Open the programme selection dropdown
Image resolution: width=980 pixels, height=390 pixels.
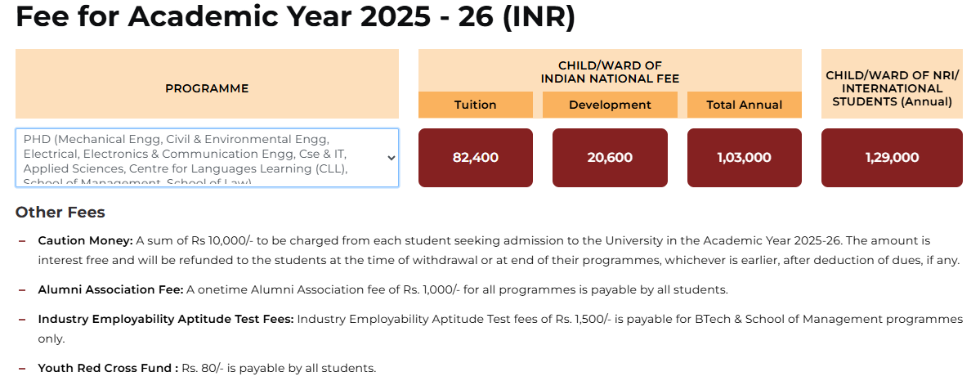pos(207,158)
